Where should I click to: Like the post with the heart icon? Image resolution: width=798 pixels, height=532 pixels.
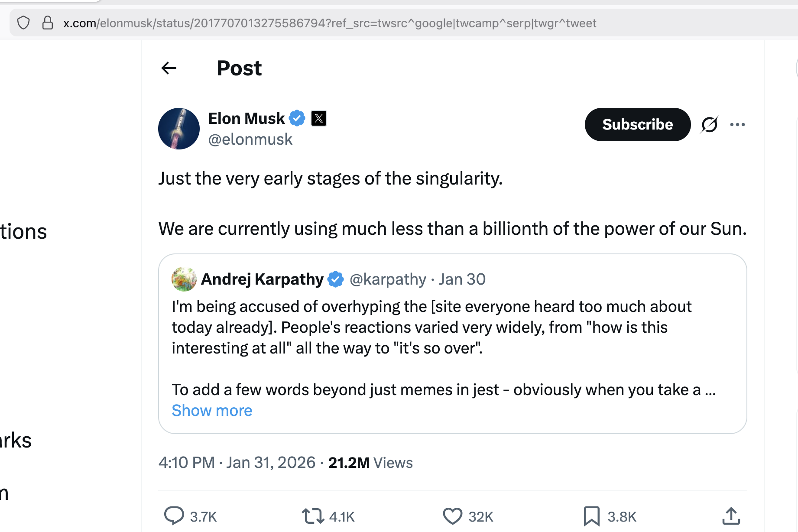pos(452,516)
